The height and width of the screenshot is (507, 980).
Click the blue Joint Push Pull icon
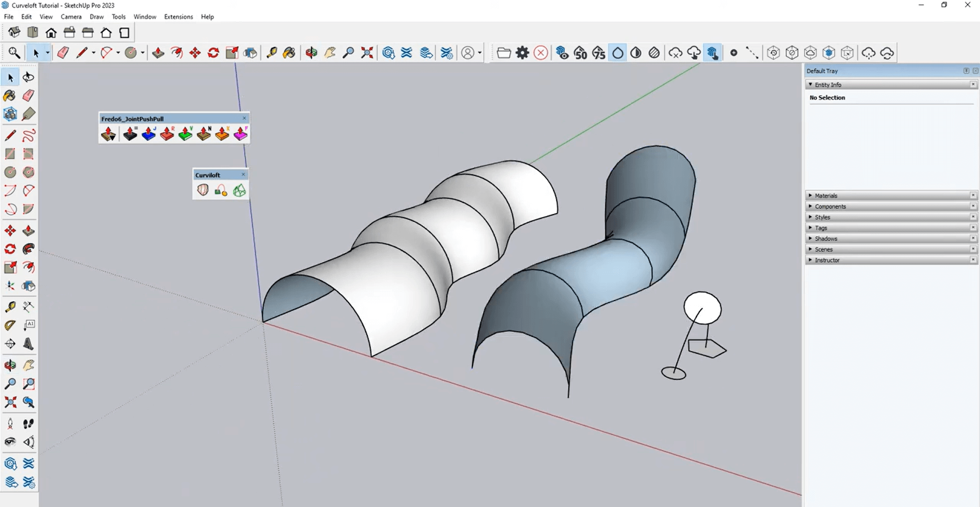[149, 134]
